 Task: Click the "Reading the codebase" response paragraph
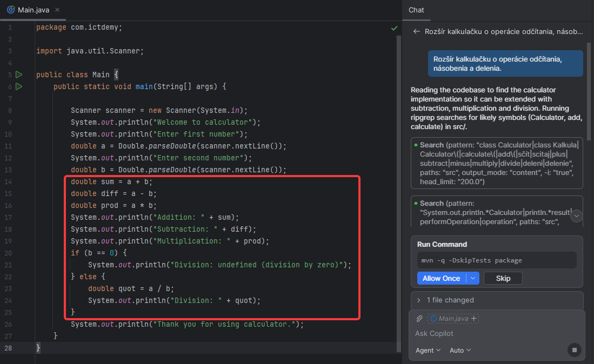tap(496, 108)
